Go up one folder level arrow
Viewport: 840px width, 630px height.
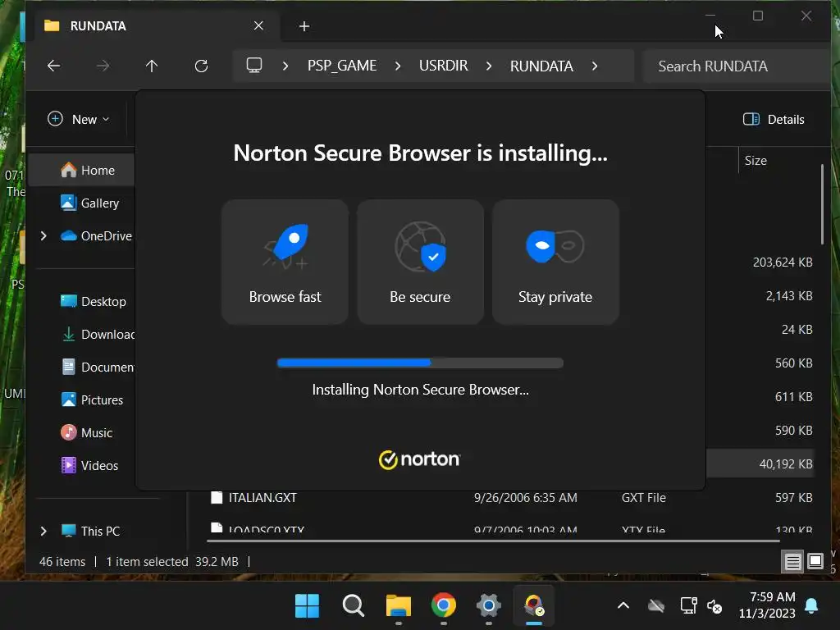tap(152, 66)
